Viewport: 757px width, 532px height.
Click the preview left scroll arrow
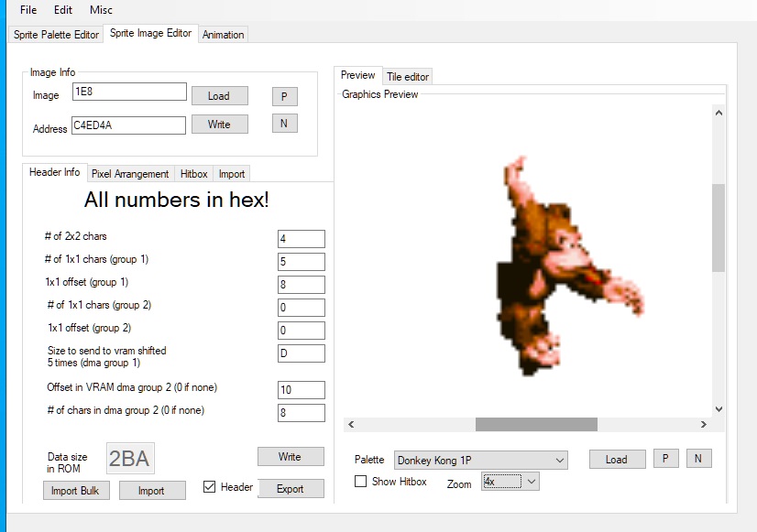(352, 425)
